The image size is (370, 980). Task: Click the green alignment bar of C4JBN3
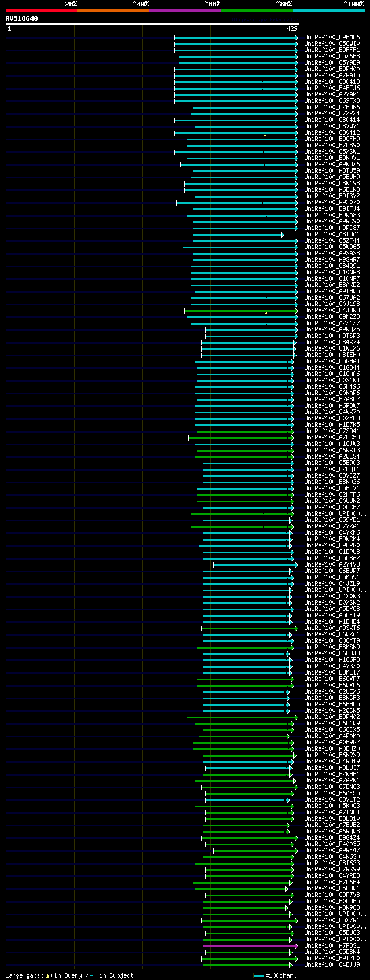[240, 311]
